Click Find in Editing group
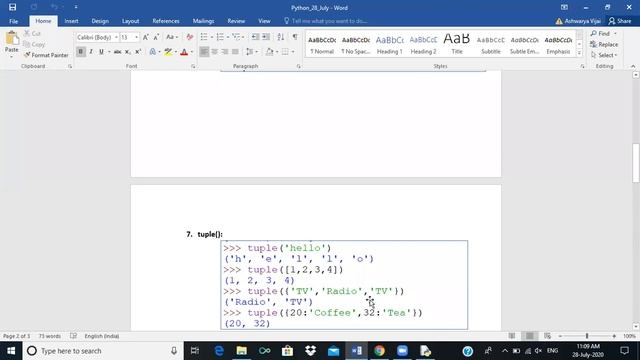Viewport: 640px width, 360px height. coord(600,33)
